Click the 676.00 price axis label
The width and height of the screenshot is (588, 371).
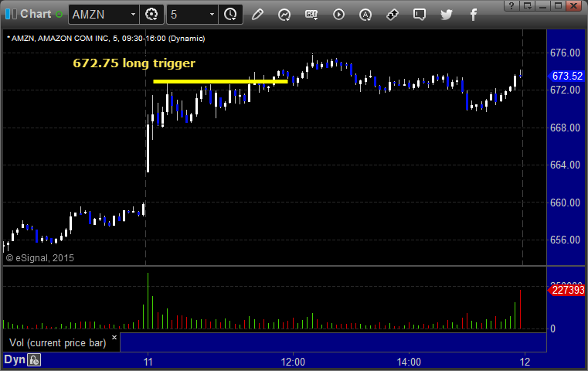click(x=565, y=53)
